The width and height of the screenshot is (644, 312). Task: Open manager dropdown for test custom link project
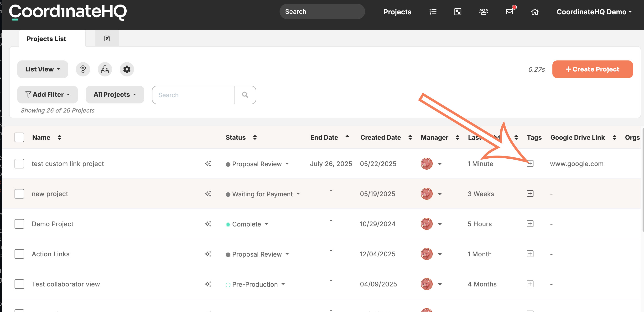click(440, 164)
